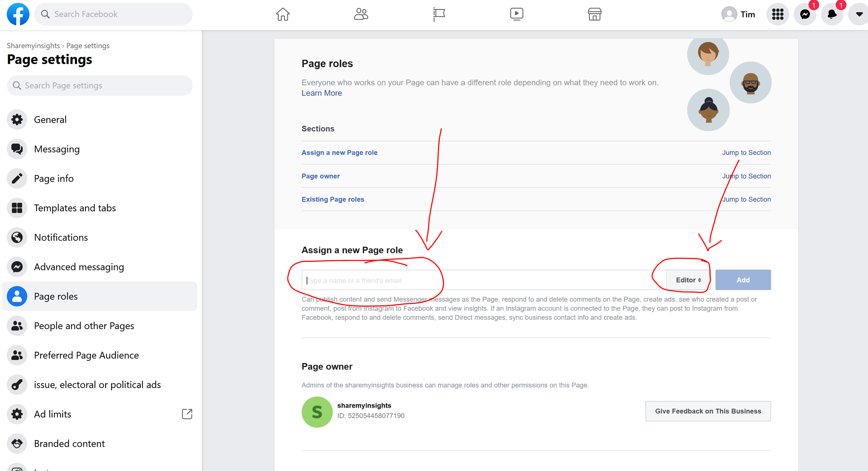Open the menu grid icon
This screenshot has width=868, height=471.
click(778, 14)
